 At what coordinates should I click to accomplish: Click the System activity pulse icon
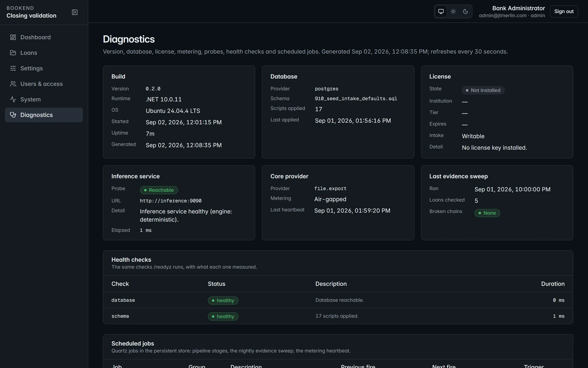(x=13, y=99)
